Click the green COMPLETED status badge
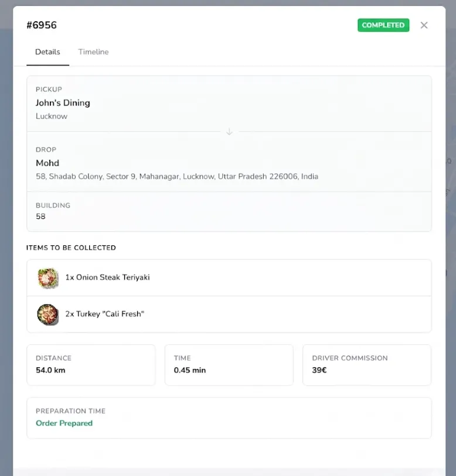Viewport: 456px width, 476px height. pos(383,25)
